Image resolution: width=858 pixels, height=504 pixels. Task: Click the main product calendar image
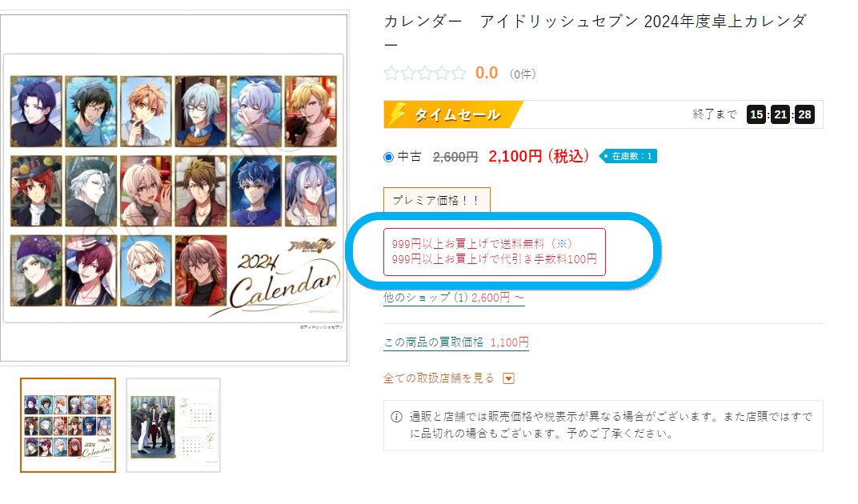coord(174,188)
